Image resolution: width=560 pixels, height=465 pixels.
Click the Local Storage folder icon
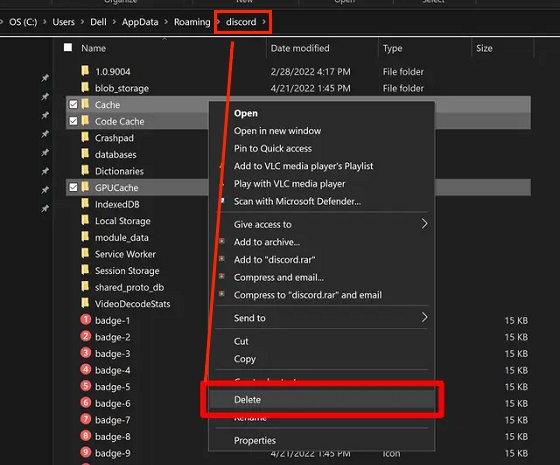85,220
